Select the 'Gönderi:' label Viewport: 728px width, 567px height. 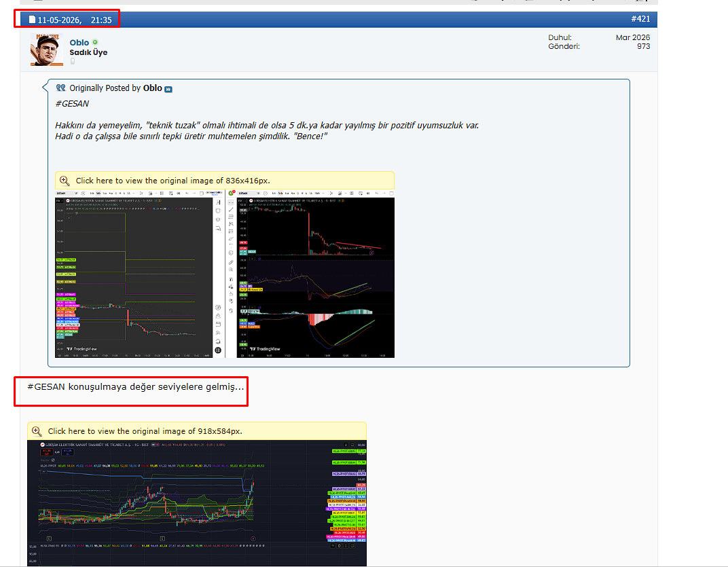click(x=564, y=46)
